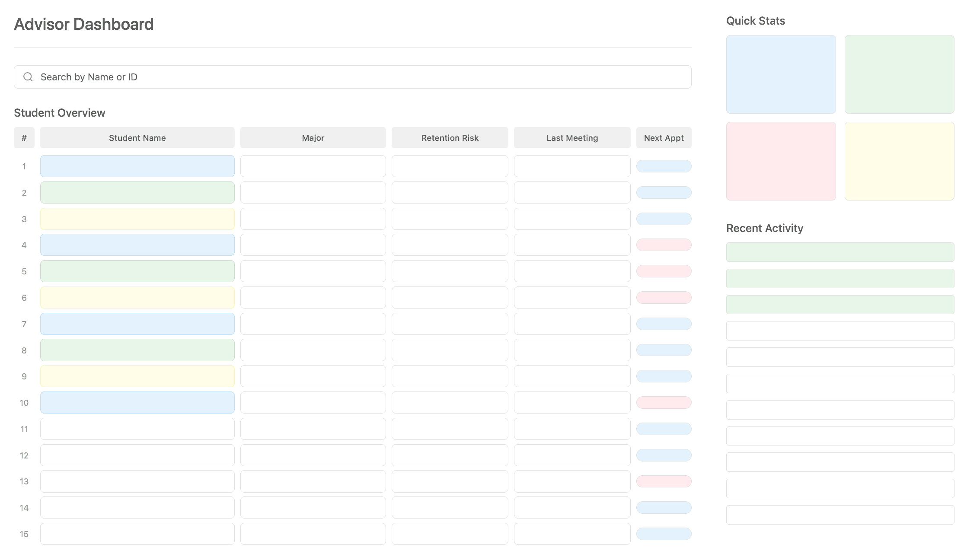The image size is (980, 560).
Task: Select the pink Next Appt pill in row 13
Action: pos(664,481)
